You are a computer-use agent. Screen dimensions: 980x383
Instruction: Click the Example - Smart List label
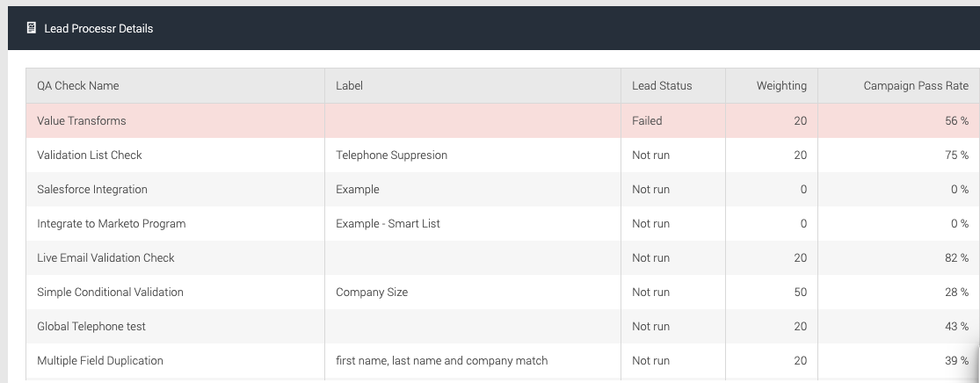(388, 224)
